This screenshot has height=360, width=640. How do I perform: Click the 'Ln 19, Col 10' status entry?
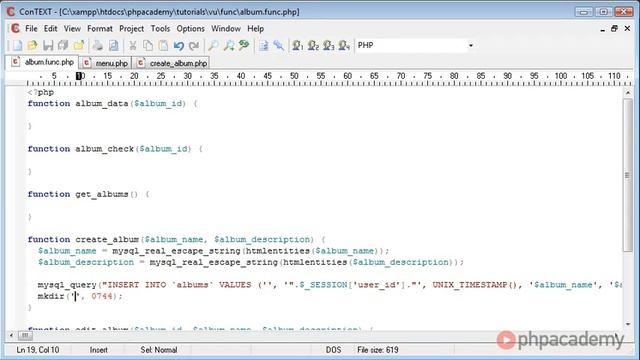point(38,350)
